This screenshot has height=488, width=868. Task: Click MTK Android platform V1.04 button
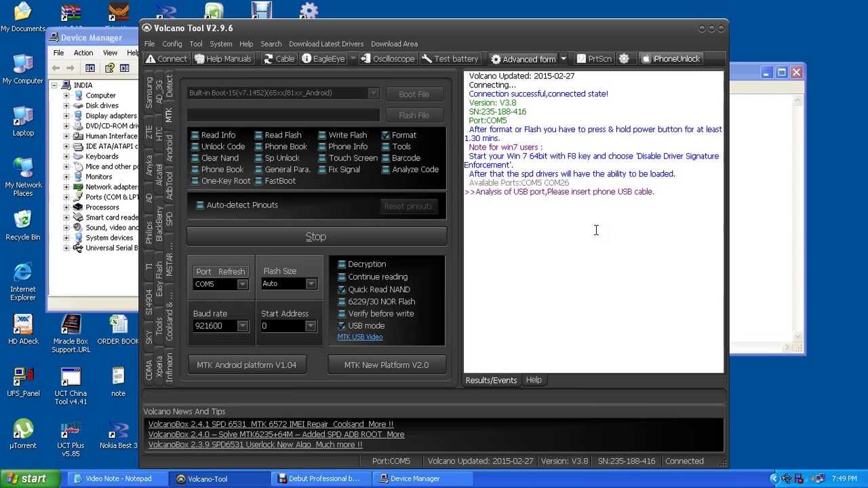246,365
